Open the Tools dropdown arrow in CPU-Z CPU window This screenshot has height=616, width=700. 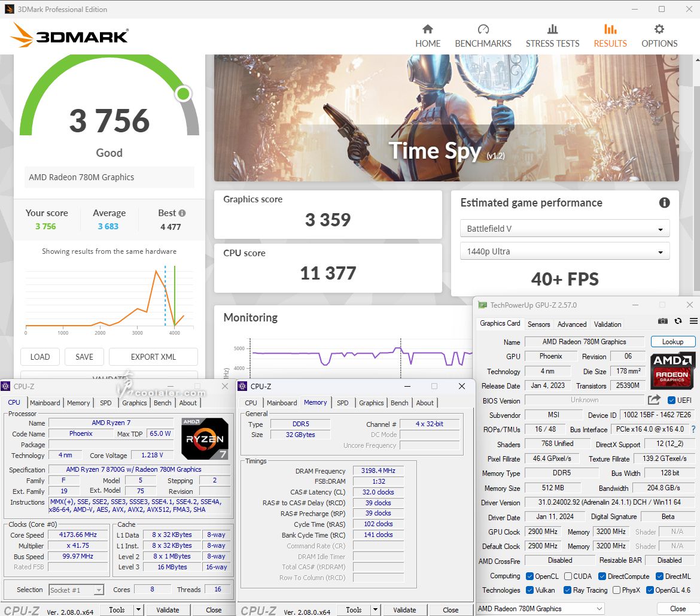[x=138, y=610]
